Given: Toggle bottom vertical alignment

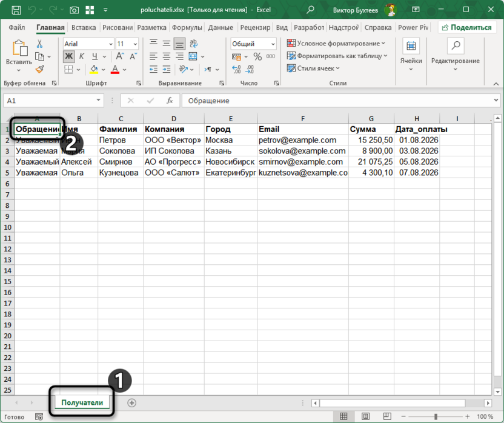Looking at the screenshot, I should coord(179,44).
